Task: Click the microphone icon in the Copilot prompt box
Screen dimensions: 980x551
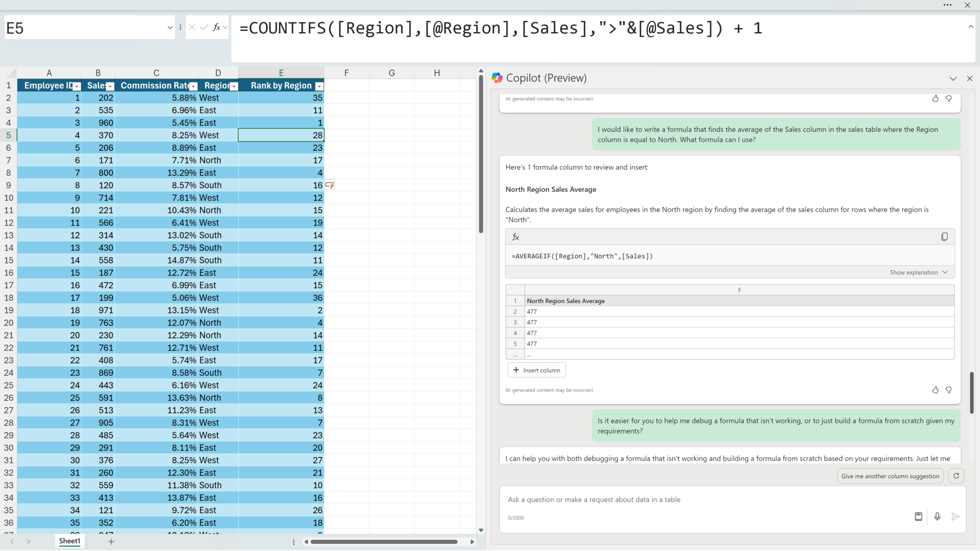Action: click(x=937, y=517)
